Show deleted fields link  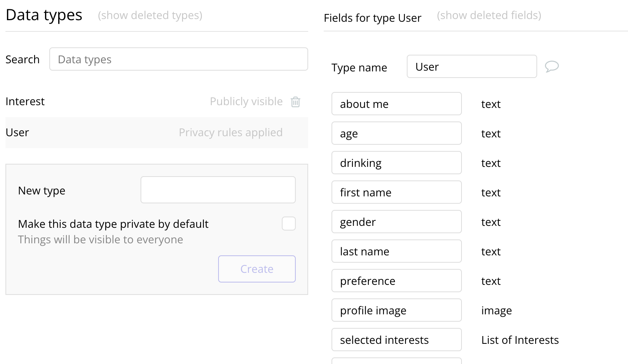coord(489,15)
